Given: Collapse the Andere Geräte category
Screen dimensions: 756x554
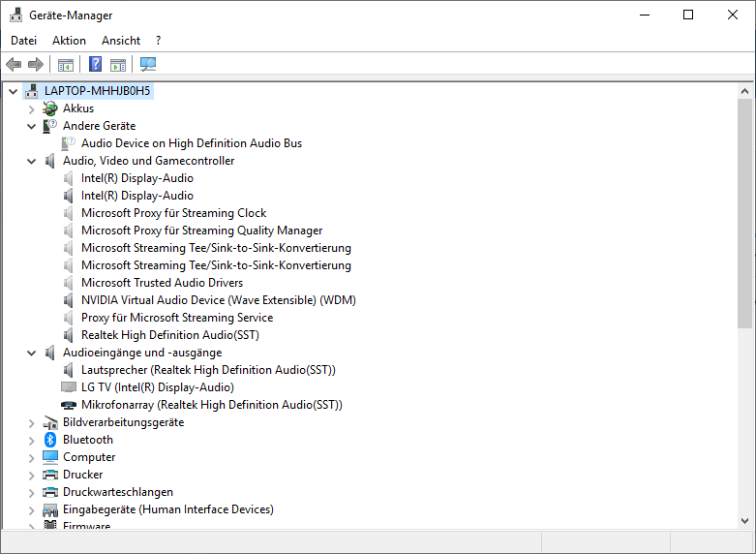Looking at the screenshot, I should pos(32,127).
